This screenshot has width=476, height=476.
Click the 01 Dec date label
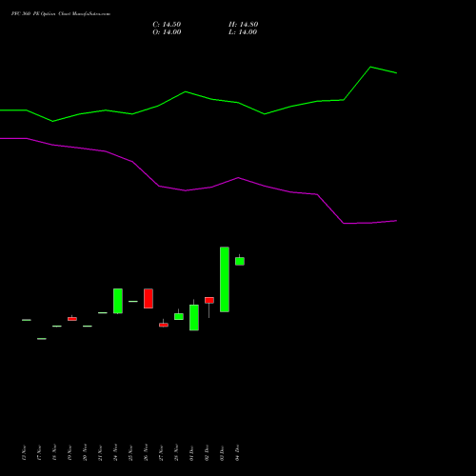click(191, 452)
